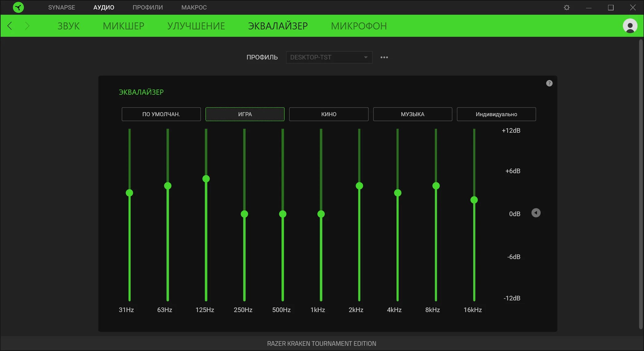Screen dimensions: 644x351
Task: Click the +12dB scale label
Action: coord(511,131)
